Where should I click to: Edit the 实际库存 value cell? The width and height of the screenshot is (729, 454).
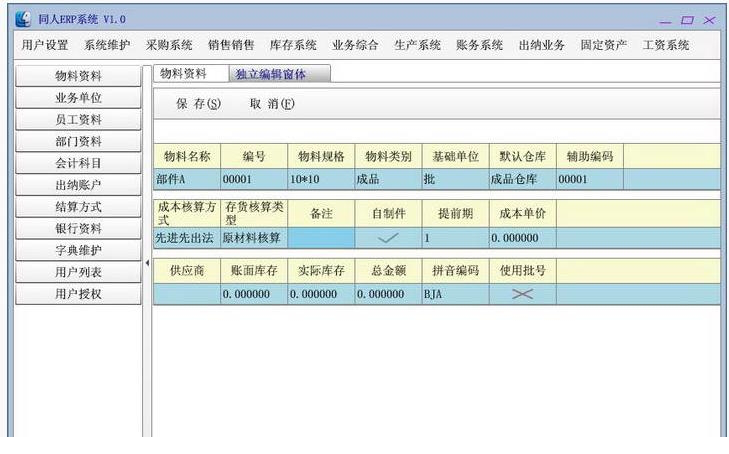(321, 294)
